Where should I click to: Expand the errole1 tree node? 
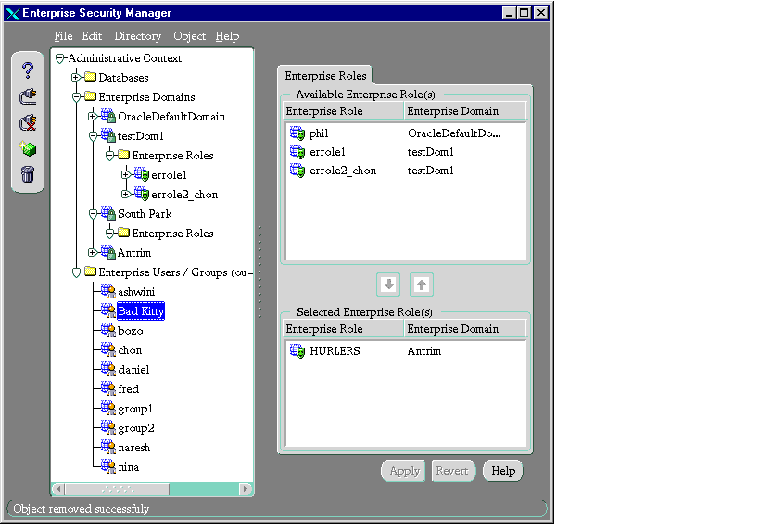(x=126, y=175)
